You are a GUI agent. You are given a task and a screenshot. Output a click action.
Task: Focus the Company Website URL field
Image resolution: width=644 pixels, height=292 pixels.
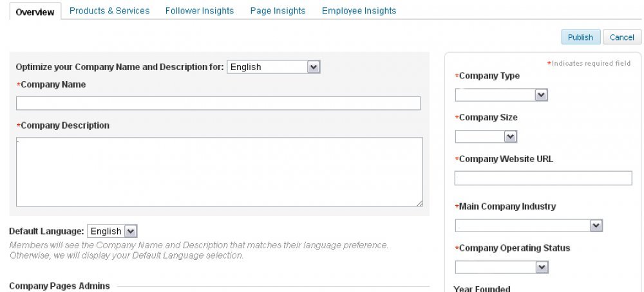(543, 178)
